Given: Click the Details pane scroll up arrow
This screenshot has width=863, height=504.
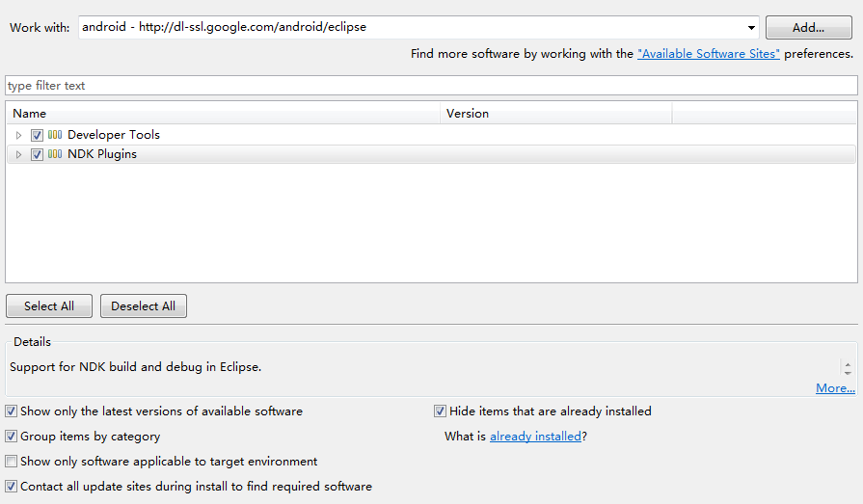Looking at the screenshot, I should [x=848, y=364].
